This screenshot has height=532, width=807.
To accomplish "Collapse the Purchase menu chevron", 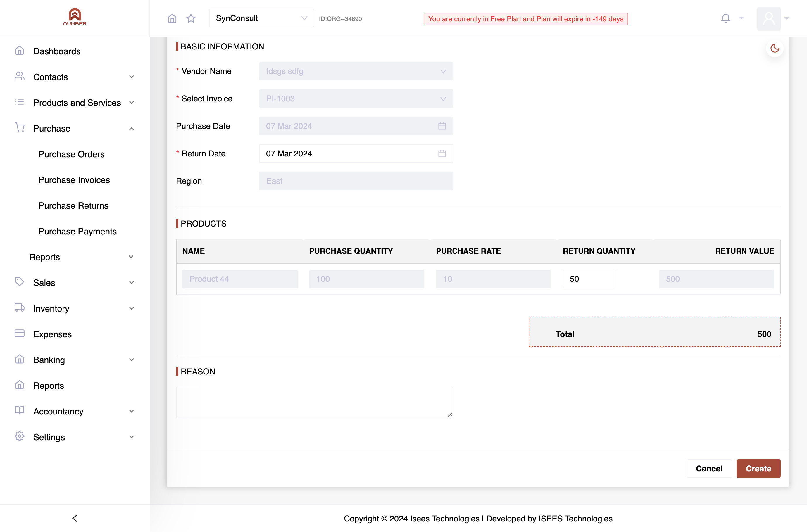I will (x=131, y=129).
